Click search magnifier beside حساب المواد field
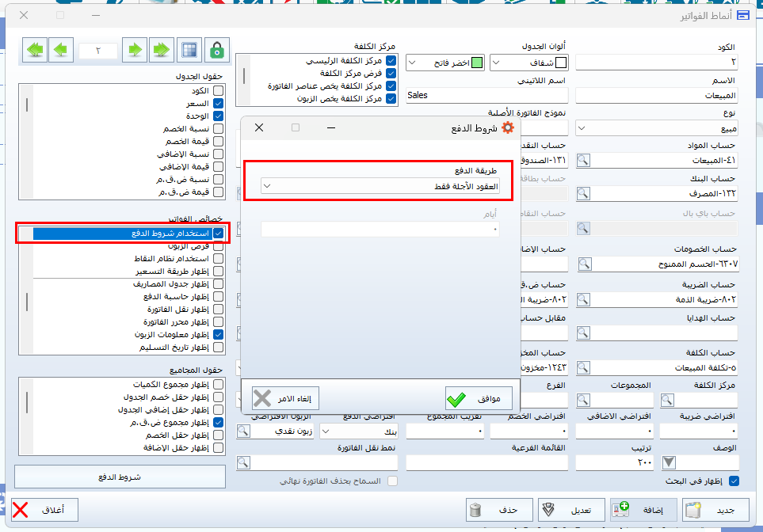Image resolution: width=763 pixels, height=532 pixels. (583, 161)
